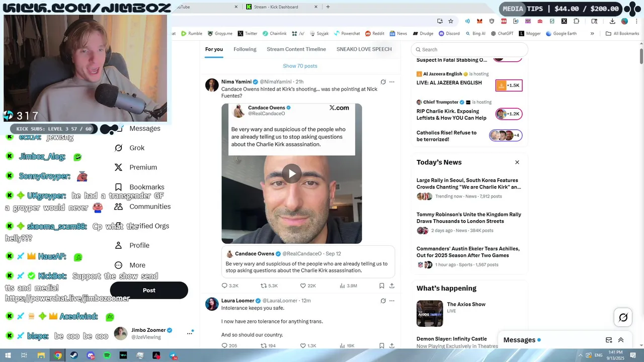This screenshot has height=362, width=644.
Task: Open replies on Nima Yamini's post
Action: [230, 286]
